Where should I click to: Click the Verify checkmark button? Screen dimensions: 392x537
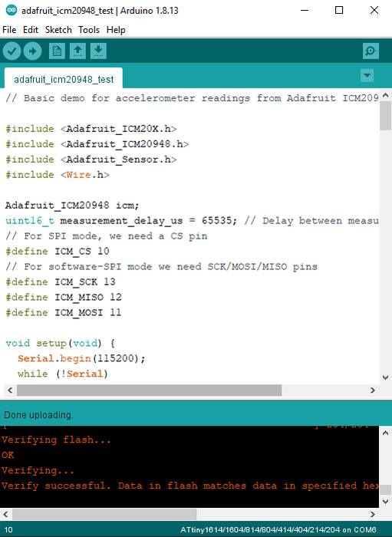click(12, 51)
